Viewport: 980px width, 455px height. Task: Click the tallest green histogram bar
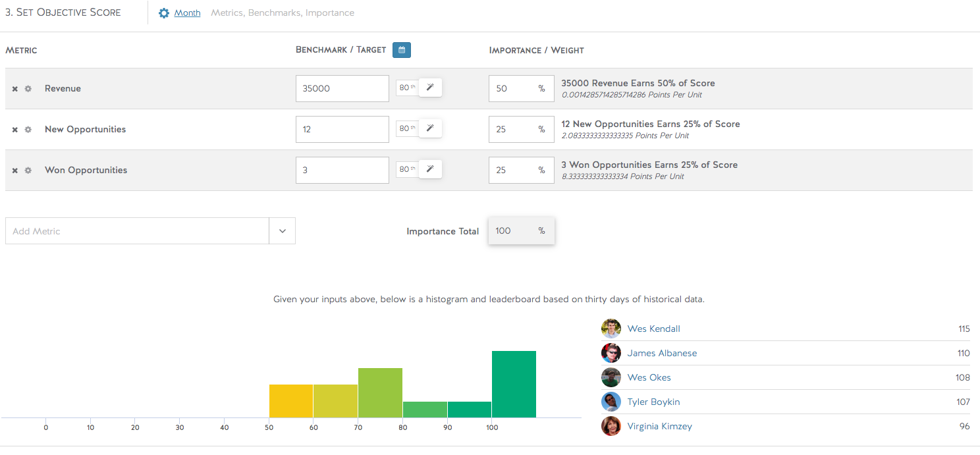514,385
